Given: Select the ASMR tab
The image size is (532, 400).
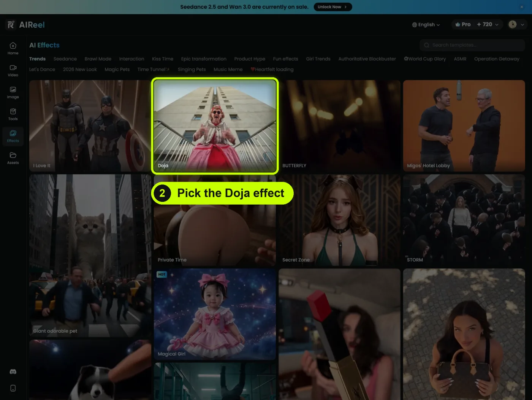Looking at the screenshot, I should [x=460, y=59].
